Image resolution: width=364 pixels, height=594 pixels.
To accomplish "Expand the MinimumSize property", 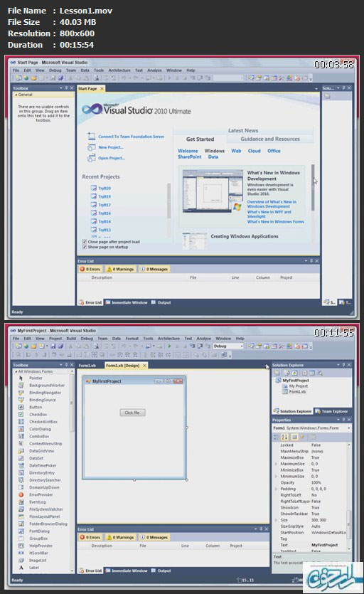I will point(276,476).
